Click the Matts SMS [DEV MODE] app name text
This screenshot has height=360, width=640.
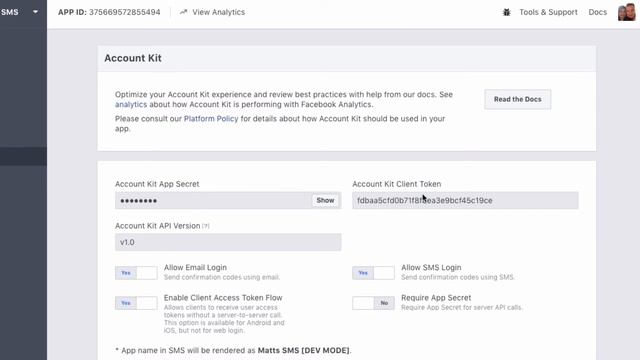tap(304, 350)
